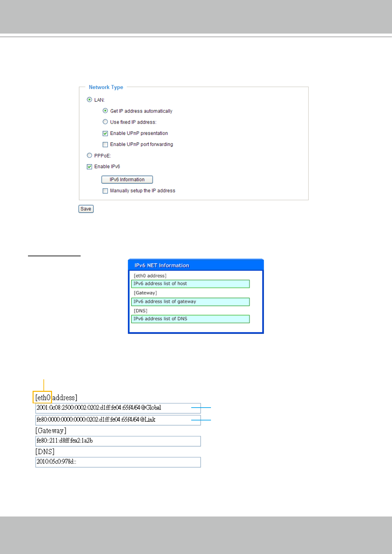Image resolution: width=392 pixels, height=554 pixels.
Task: Click the Network Type group heading
Action: tap(106, 87)
